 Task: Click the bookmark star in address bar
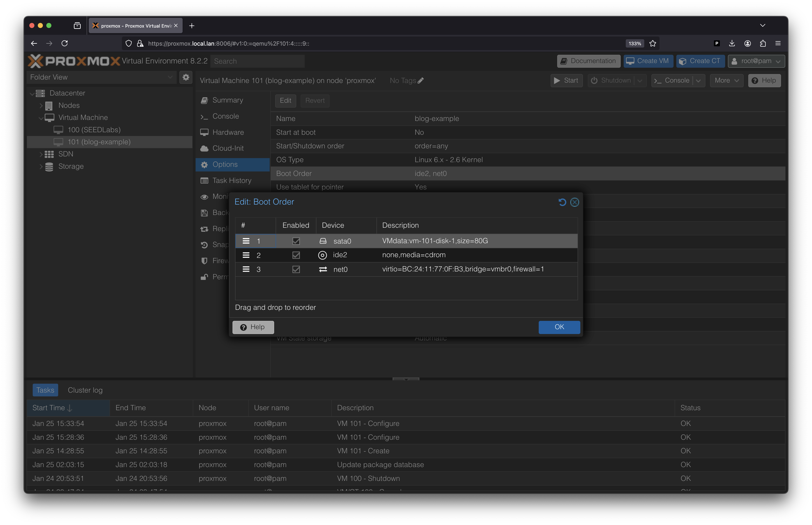(x=653, y=43)
